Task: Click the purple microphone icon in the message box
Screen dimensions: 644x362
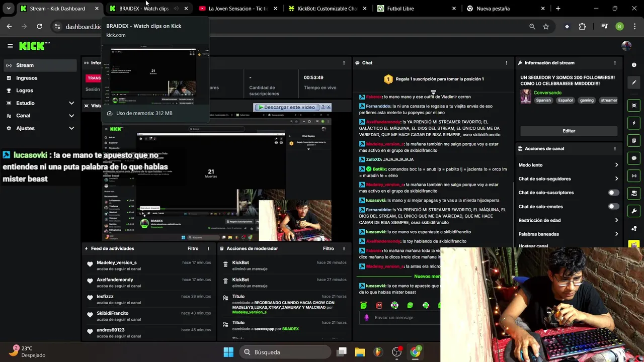Action: 366,317
